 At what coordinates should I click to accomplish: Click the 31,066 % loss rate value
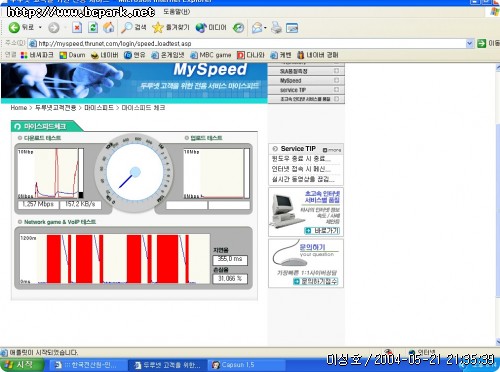click(x=230, y=279)
